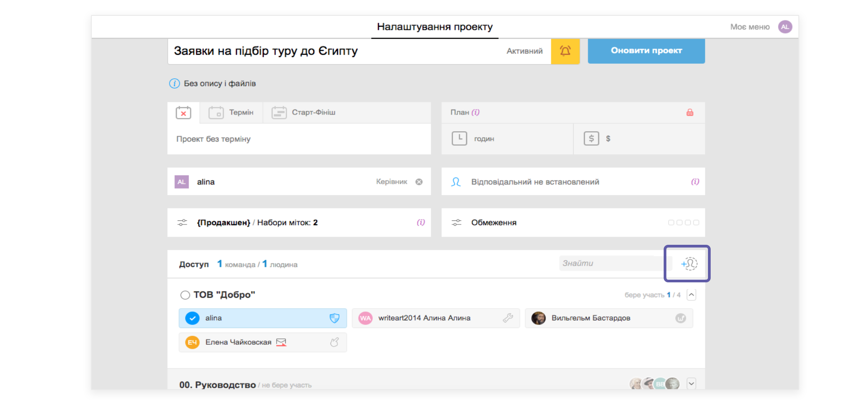Viewport: 868px width, 419px height.
Task: Switch to the Термін tab
Action: pyautogui.click(x=231, y=113)
